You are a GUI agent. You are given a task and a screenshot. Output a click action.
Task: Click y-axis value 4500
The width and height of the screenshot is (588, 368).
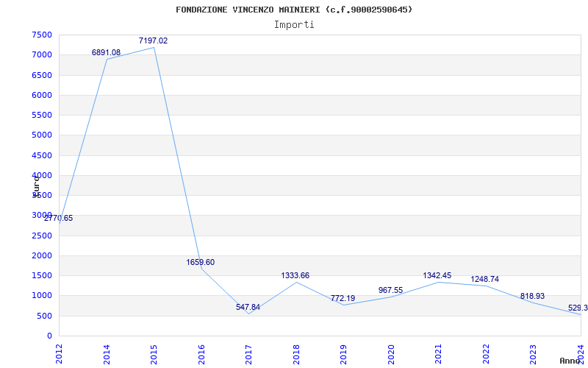(42, 155)
